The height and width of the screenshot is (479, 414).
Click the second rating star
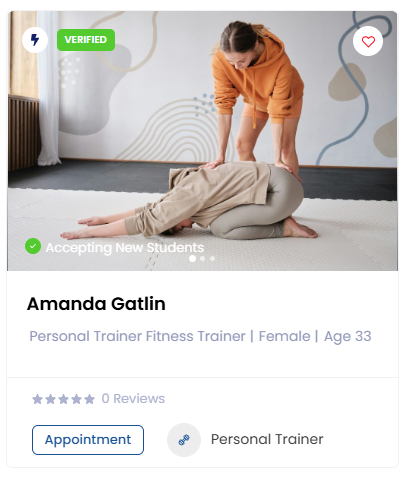50,399
